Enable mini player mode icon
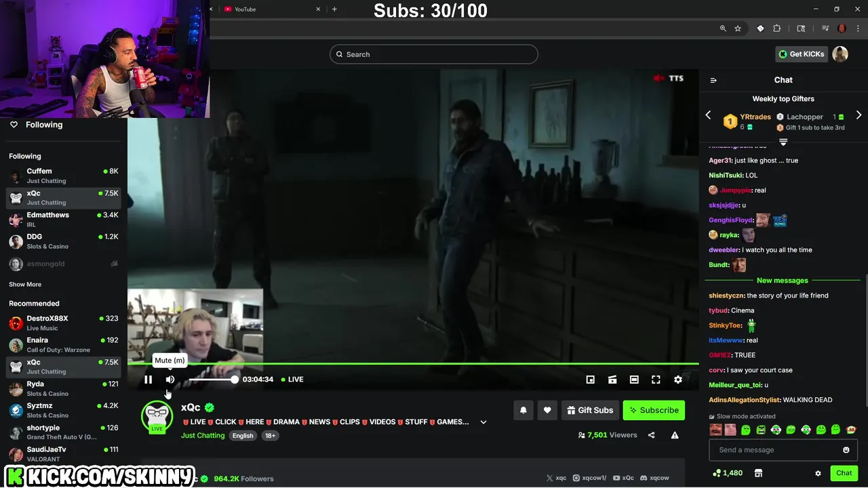 [591, 380]
